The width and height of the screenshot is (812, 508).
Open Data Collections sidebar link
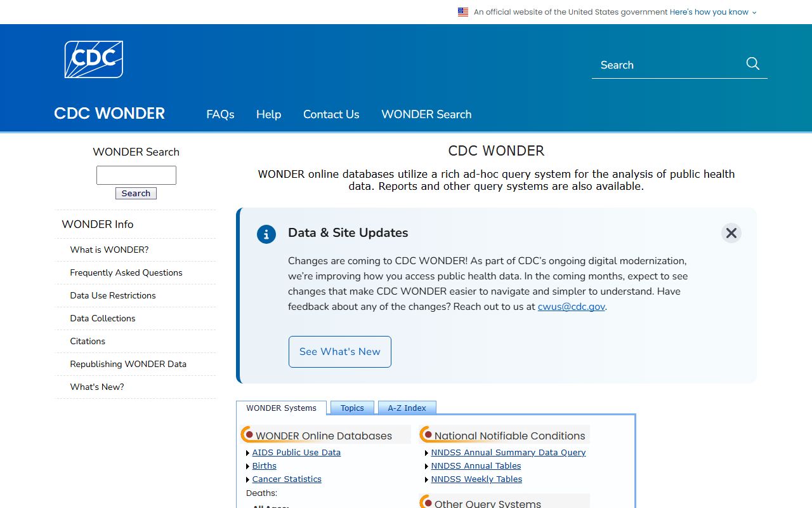103,318
